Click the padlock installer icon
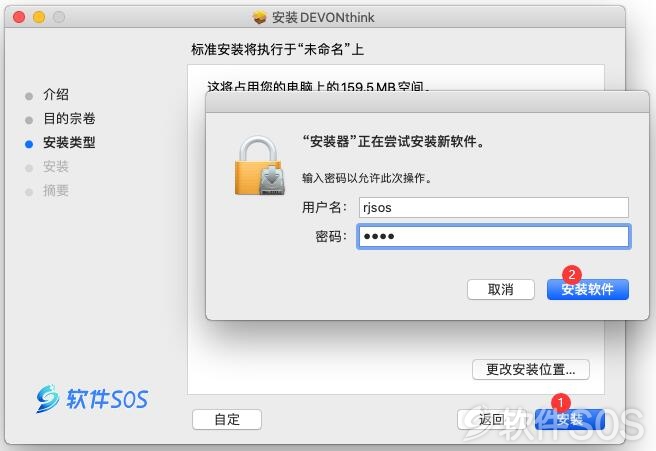The image size is (656, 451). (x=260, y=166)
